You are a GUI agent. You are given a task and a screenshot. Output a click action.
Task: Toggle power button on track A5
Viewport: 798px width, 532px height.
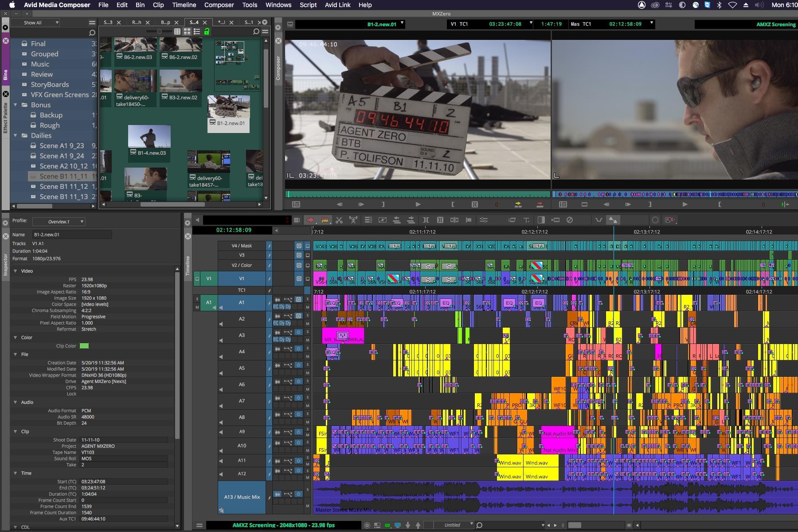tap(299, 365)
